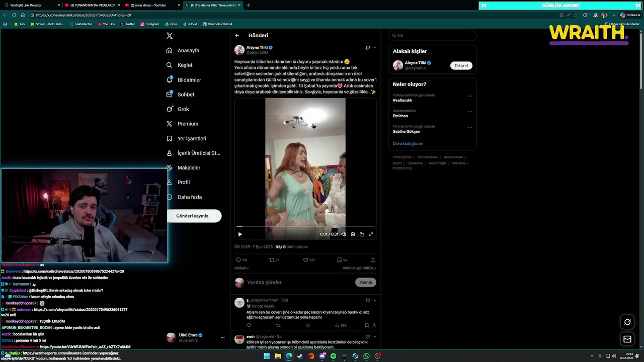Open Spotify from taskbar
Screen dimensions: 644x362
[x=333, y=356]
